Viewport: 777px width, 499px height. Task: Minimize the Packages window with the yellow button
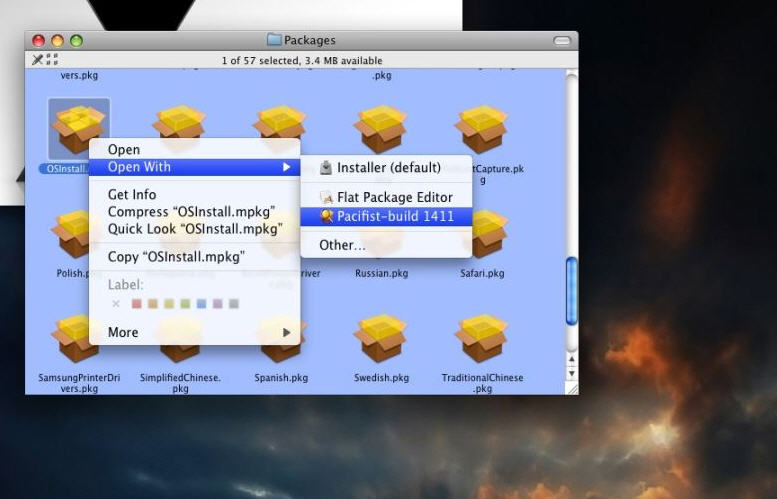57,41
